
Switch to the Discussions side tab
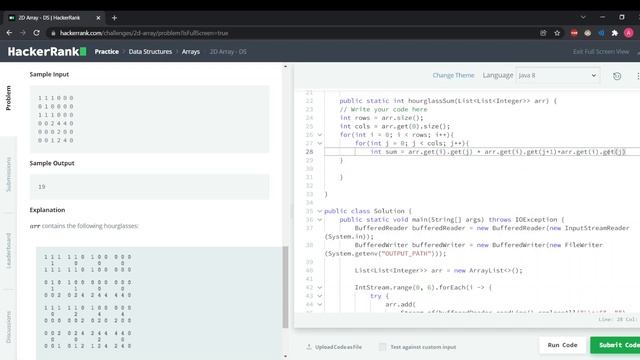click(9, 327)
